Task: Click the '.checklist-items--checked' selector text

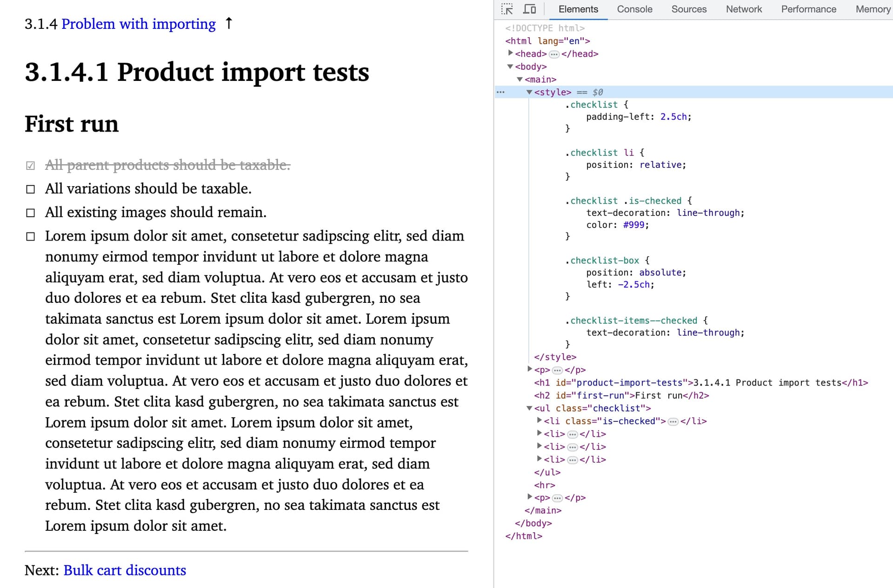Action: (631, 321)
